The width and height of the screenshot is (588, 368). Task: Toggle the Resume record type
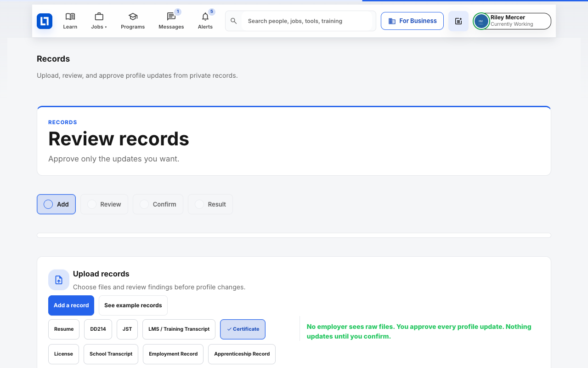click(64, 329)
